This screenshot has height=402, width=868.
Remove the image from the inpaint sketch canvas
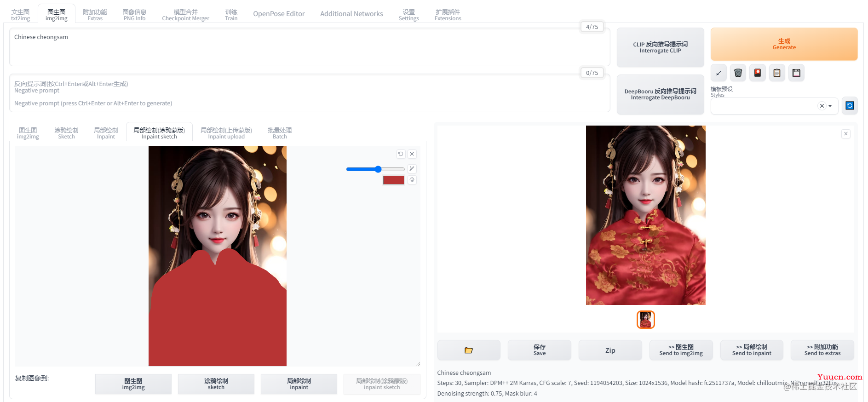(412, 154)
